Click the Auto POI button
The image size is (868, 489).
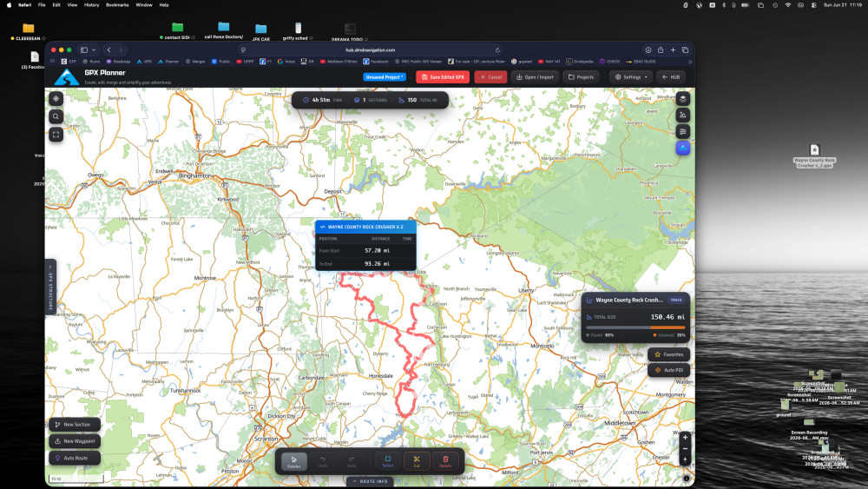pos(668,370)
